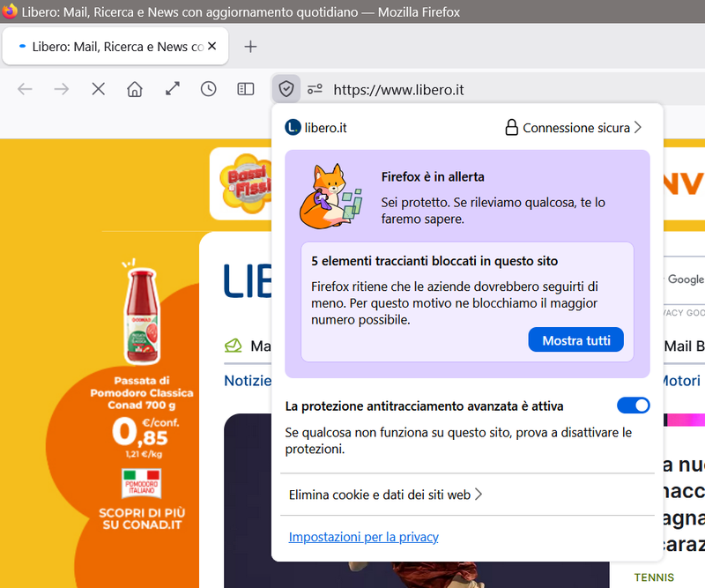Click the fullscreen diagonal arrows icon
Viewport: 705px width, 588px height.
172,89
